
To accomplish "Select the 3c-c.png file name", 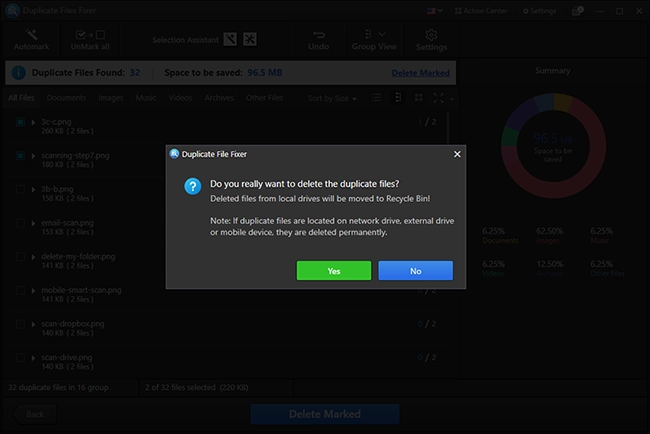I will coord(56,122).
